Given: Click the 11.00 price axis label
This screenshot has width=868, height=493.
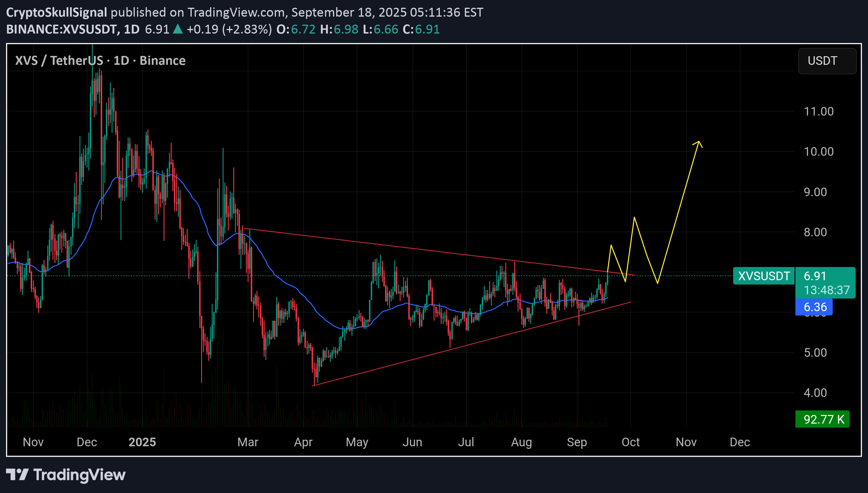Looking at the screenshot, I should tap(819, 111).
